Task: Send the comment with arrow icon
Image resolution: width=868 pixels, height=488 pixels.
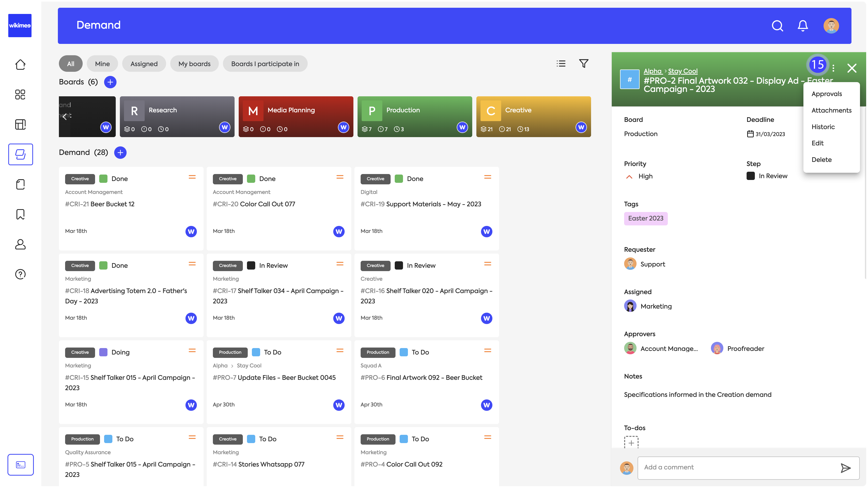Action: (x=846, y=468)
